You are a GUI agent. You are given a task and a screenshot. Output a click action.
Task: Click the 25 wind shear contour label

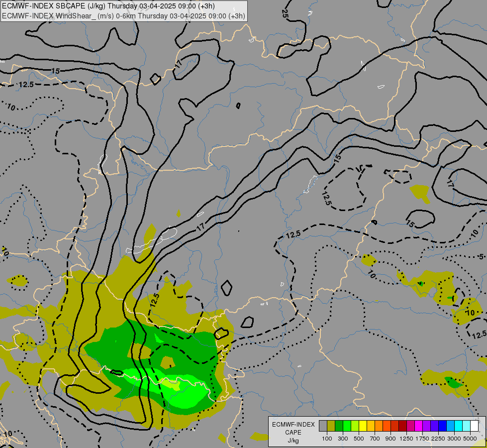click(x=285, y=13)
